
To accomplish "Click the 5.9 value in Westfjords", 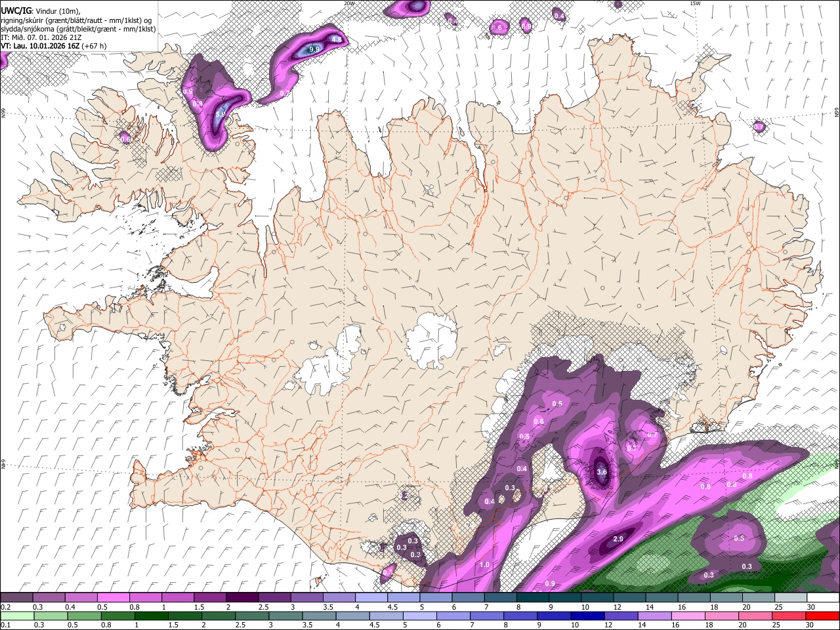I will pos(220,114).
